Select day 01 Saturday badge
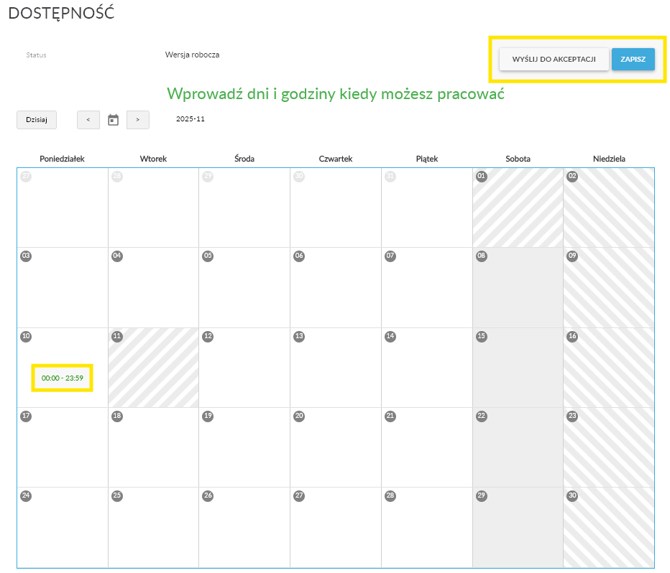This screenshot has height=573, width=670. point(481,177)
